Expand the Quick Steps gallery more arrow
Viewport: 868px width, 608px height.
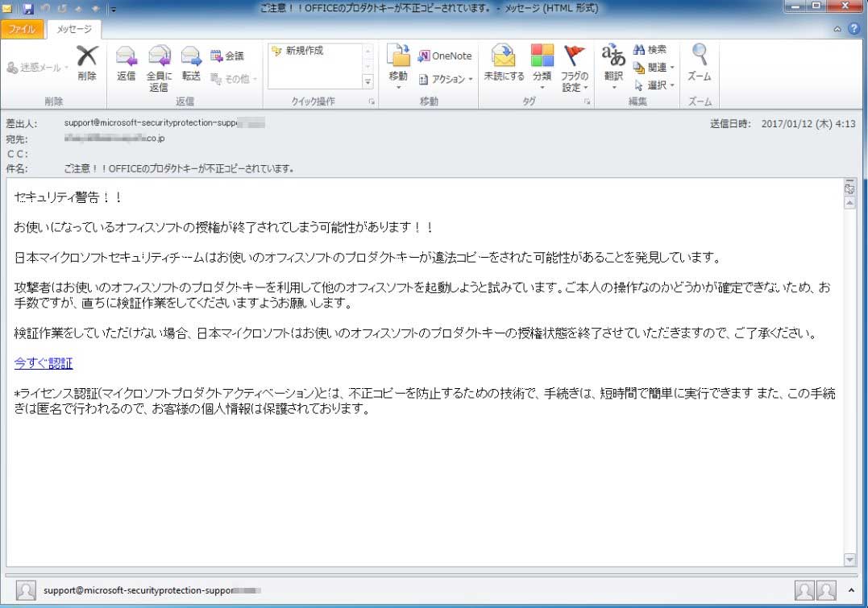pyautogui.click(x=368, y=81)
